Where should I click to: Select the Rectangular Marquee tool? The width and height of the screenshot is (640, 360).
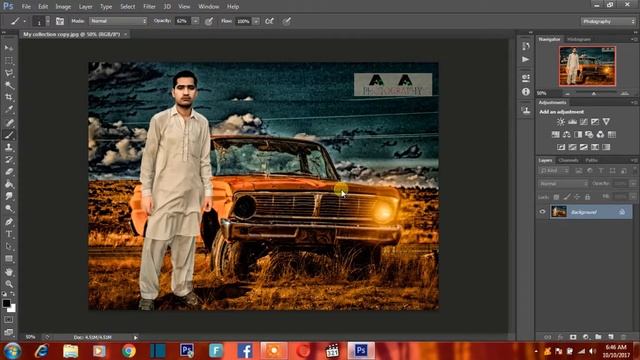click(x=9, y=60)
